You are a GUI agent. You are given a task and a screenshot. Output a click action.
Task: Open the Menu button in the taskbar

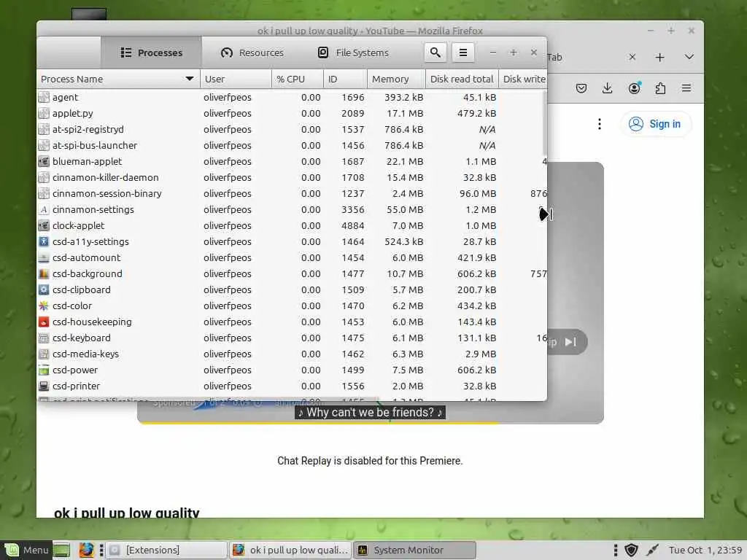point(27,550)
